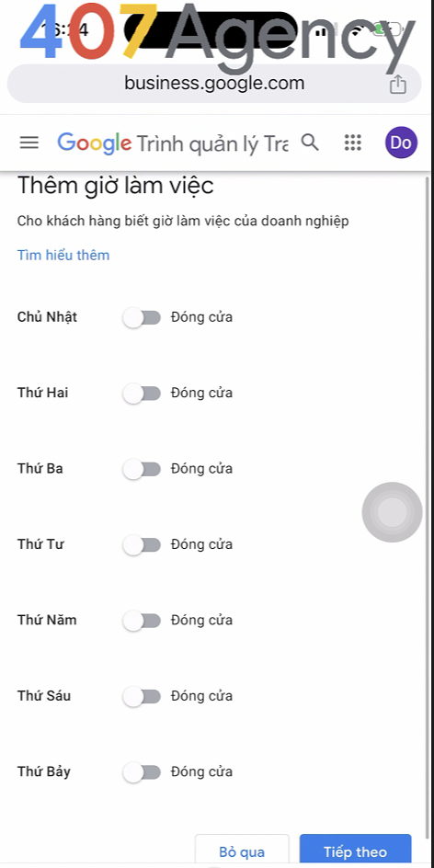Tap the search magnifier icon
The width and height of the screenshot is (434, 868).
tap(311, 143)
